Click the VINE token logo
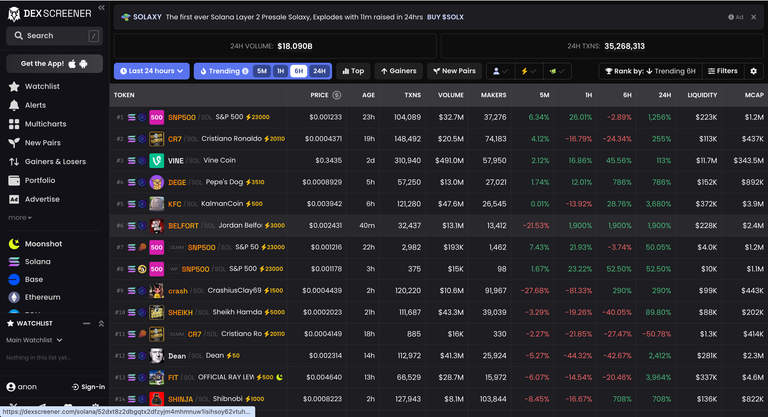 (x=156, y=160)
